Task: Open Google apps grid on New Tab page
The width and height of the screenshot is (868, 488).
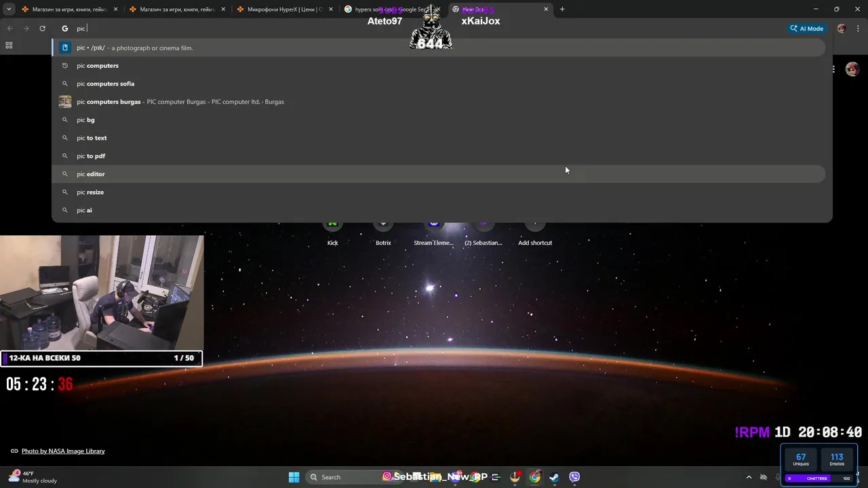Action: coord(833,69)
